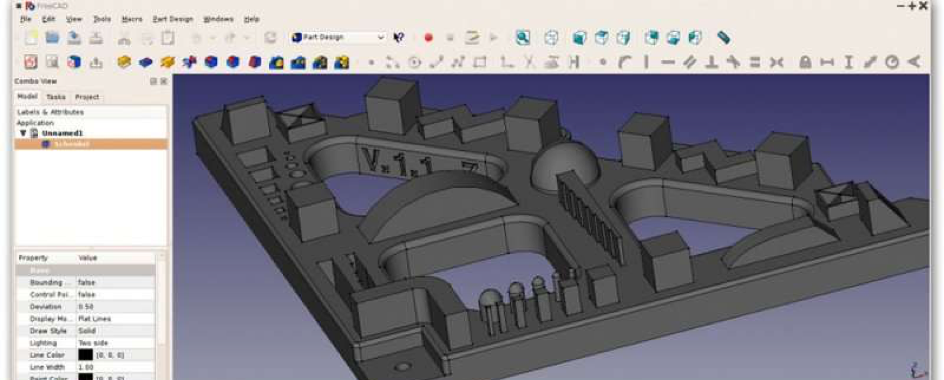Click the yellow Revolution feature icon
This screenshot has width=944, height=380.
[168, 62]
